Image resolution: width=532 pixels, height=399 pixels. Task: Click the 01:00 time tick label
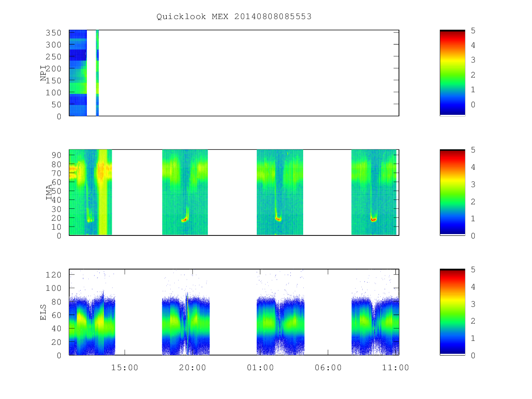click(x=260, y=368)
